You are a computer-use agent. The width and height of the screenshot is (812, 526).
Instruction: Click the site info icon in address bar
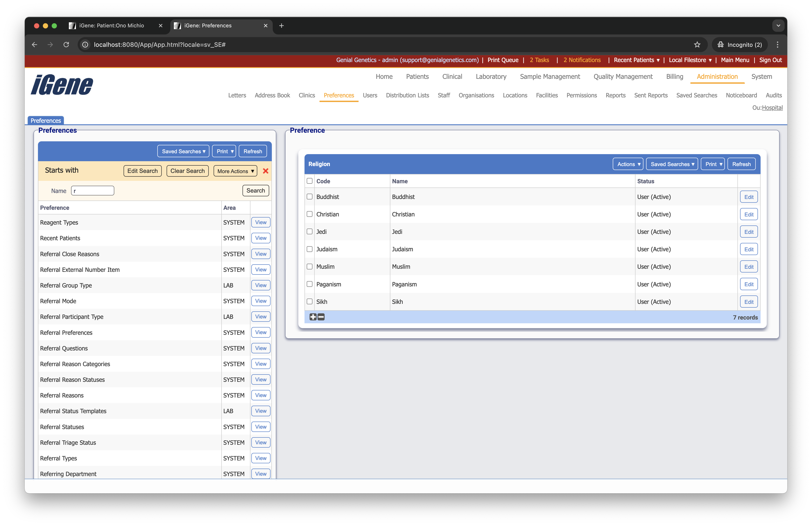pyautogui.click(x=85, y=45)
